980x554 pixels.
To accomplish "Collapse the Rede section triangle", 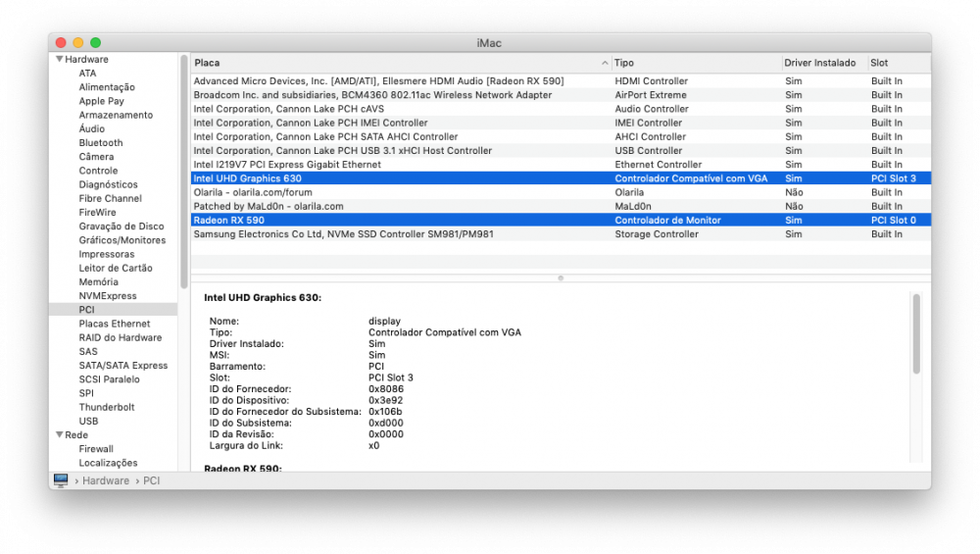I will click(60, 434).
